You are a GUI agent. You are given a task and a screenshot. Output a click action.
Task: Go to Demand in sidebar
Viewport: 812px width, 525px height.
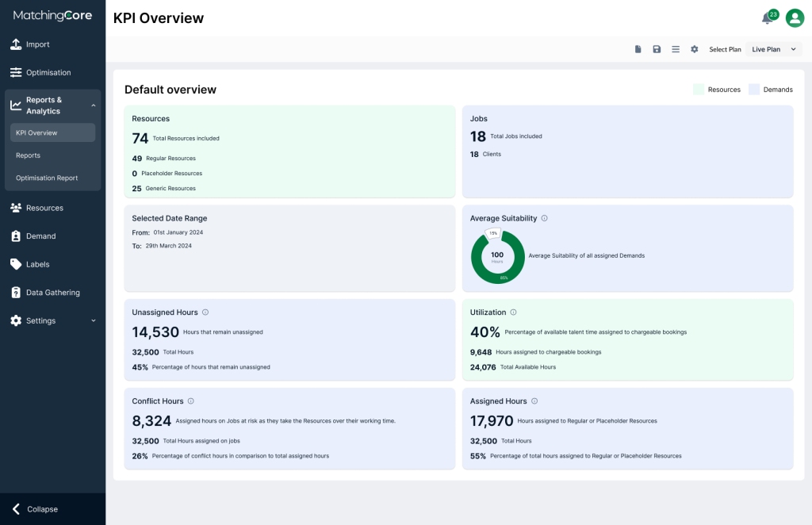click(x=53, y=236)
